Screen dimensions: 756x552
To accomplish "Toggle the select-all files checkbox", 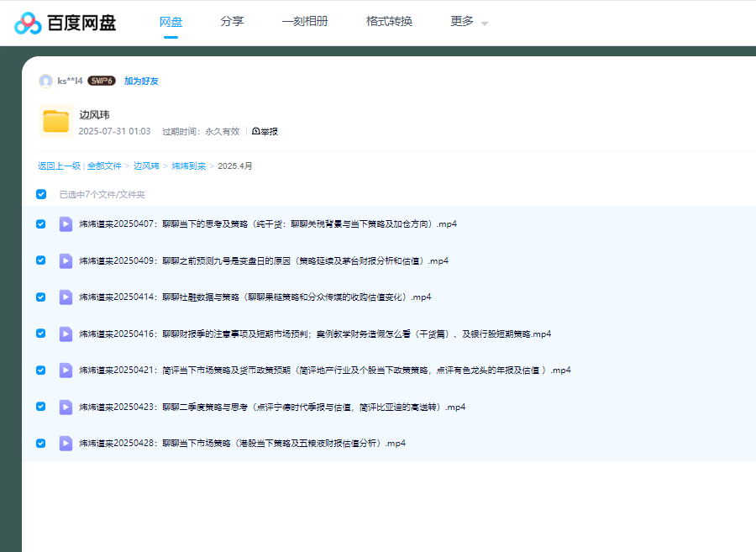I will click(x=41, y=195).
